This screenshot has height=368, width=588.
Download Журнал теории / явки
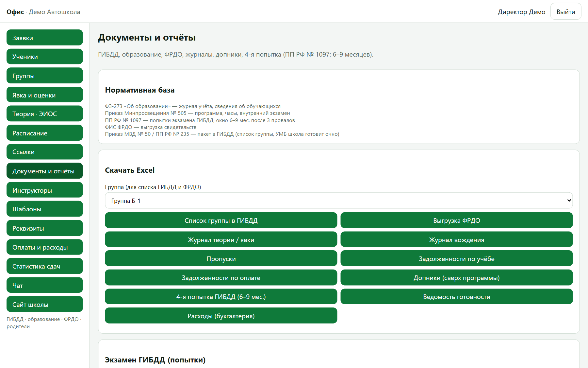click(221, 239)
